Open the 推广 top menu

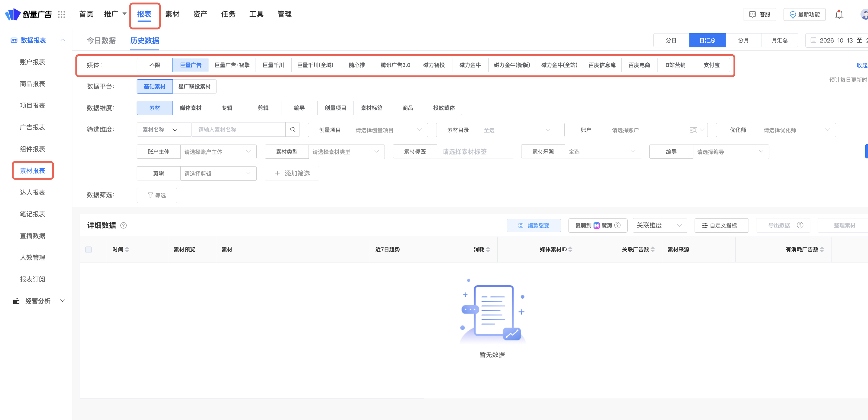[115, 14]
